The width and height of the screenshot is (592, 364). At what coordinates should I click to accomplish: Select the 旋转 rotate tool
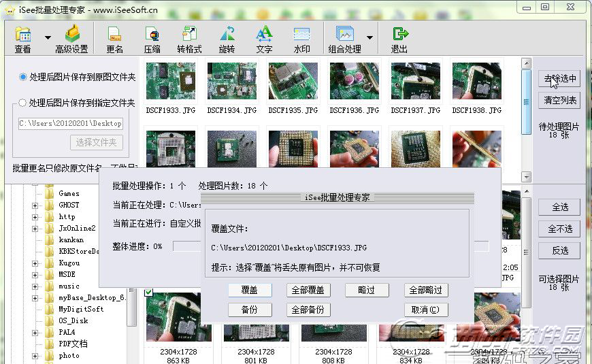227,39
